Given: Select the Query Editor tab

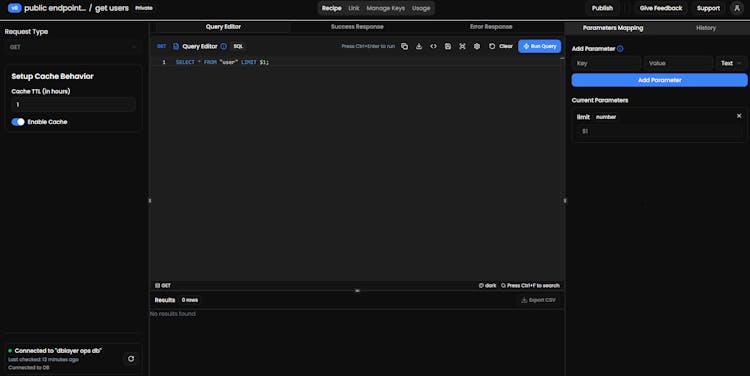Looking at the screenshot, I should pos(223,27).
